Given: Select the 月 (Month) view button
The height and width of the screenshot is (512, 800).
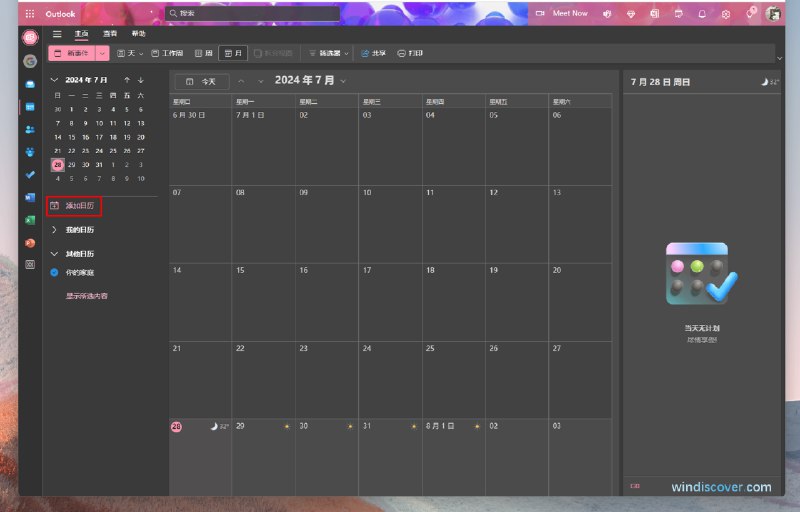Looking at the screenshot, I should pyautogui.click(x=233, y=53).
